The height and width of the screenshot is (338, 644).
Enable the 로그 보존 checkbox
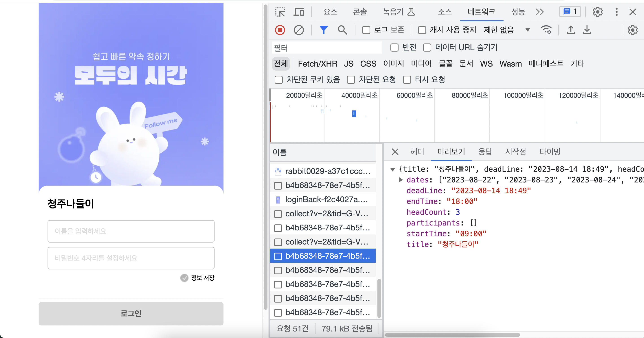point(366,30)
